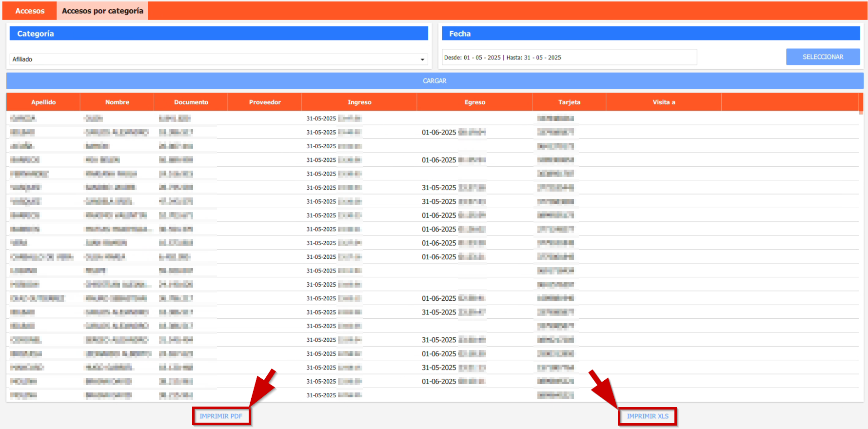Switch to the Accesos tab
This screenshot has width=868, height=429.
[x=30, y=11]
